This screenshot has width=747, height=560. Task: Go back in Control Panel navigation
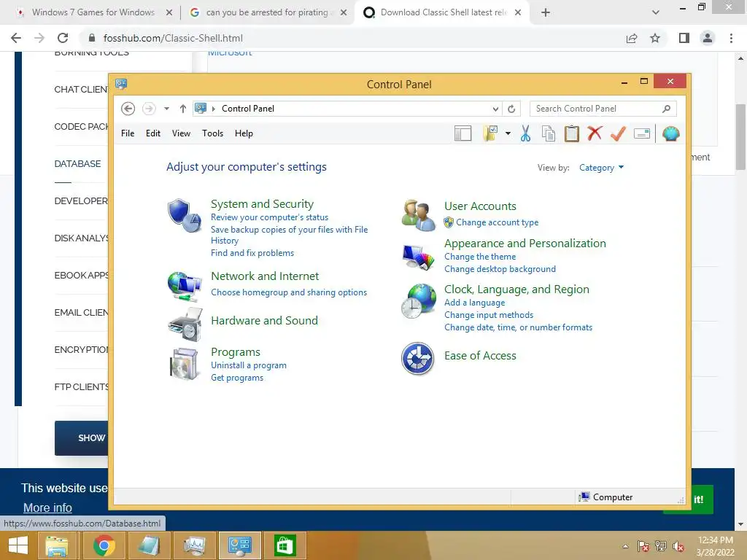[128, 109]
